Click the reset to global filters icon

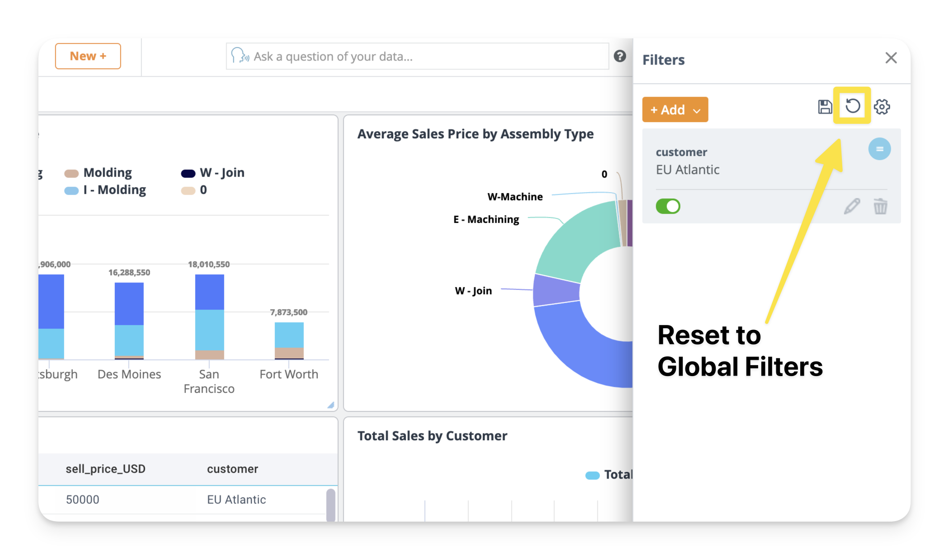click(852, 106)
